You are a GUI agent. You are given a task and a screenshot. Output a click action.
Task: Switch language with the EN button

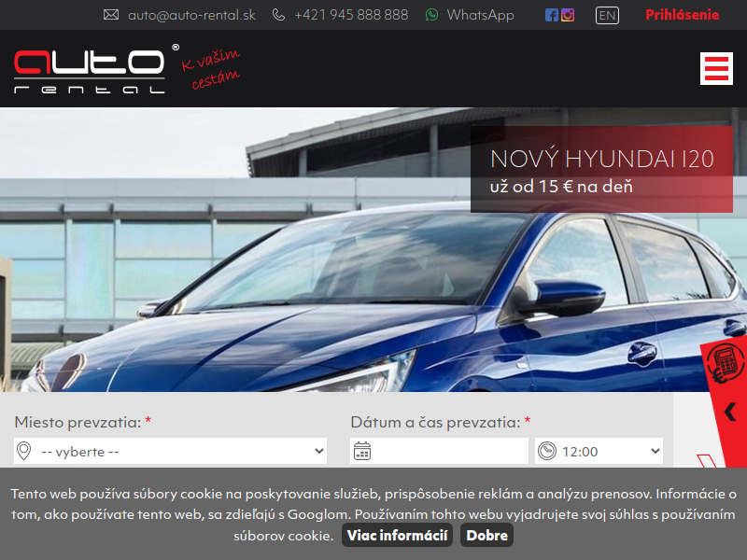[607, 15]
